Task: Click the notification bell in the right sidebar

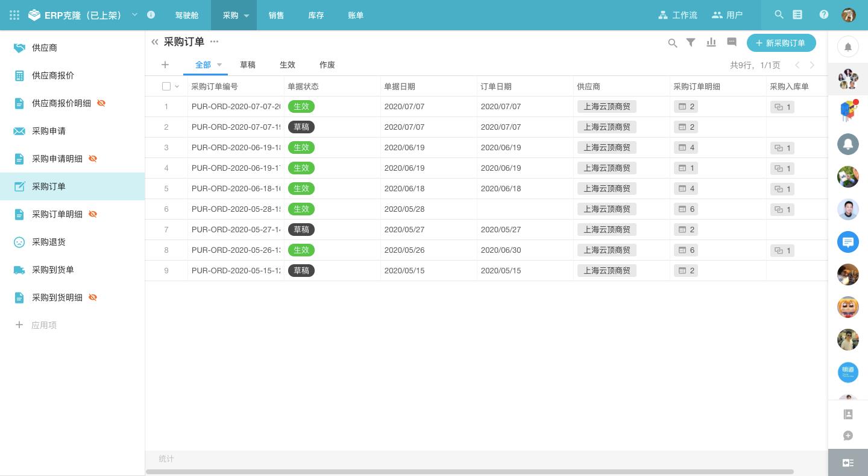Action: tap(848, 46)
